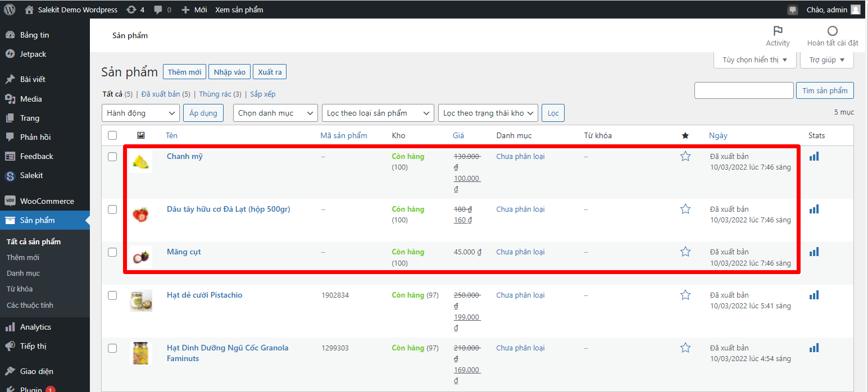Check the Hạt dẻ cười Pistachio row checkbox
Viewport: 868px width, 392px height.
click(x=112, y=295)
